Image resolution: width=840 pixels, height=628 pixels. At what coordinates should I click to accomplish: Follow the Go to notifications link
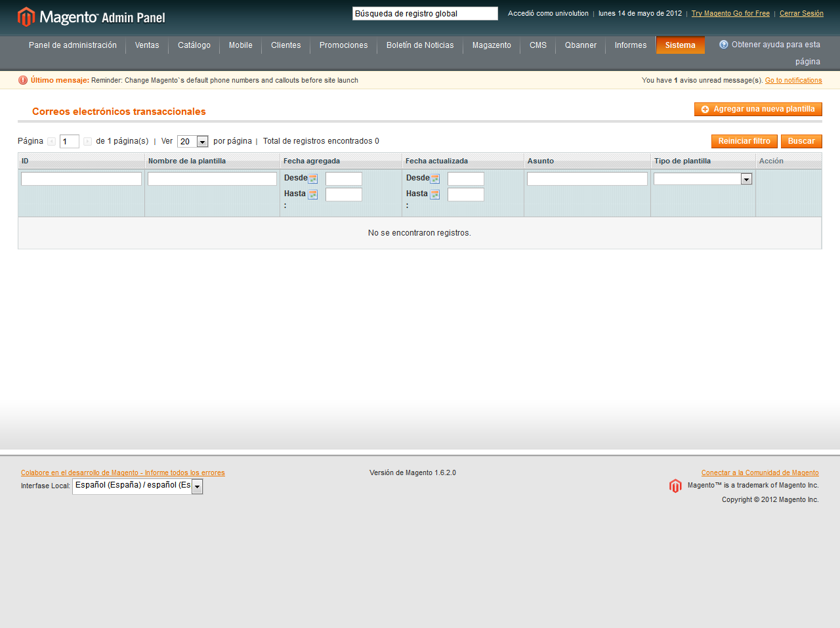pos(793,80)
